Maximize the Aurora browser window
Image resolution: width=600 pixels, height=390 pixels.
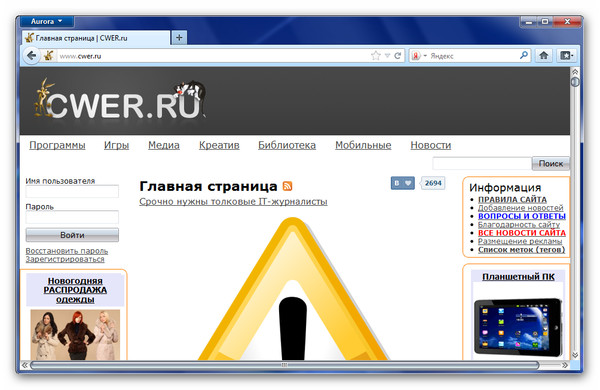[545, 22]
